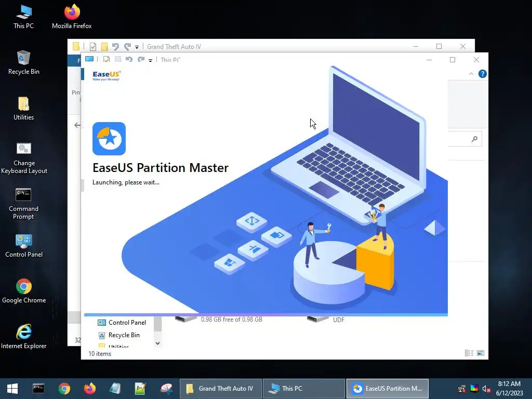Viewport: 532px width, 399px height.
Task: Select the Change Keyboard Layout desktop icon
Action: (24, 158)
